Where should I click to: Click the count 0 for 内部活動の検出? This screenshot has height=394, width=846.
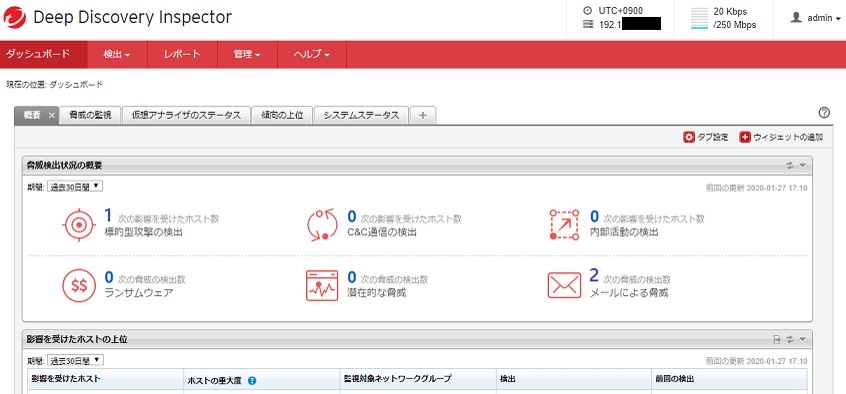coord(594,216)
